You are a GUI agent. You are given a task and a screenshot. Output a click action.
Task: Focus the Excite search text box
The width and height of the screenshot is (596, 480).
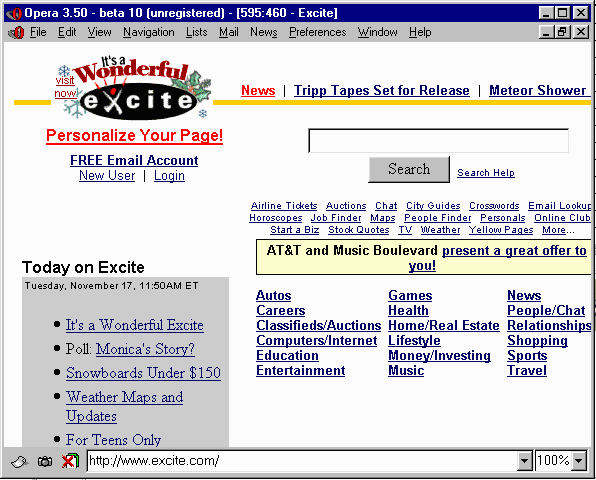[438, 141]
